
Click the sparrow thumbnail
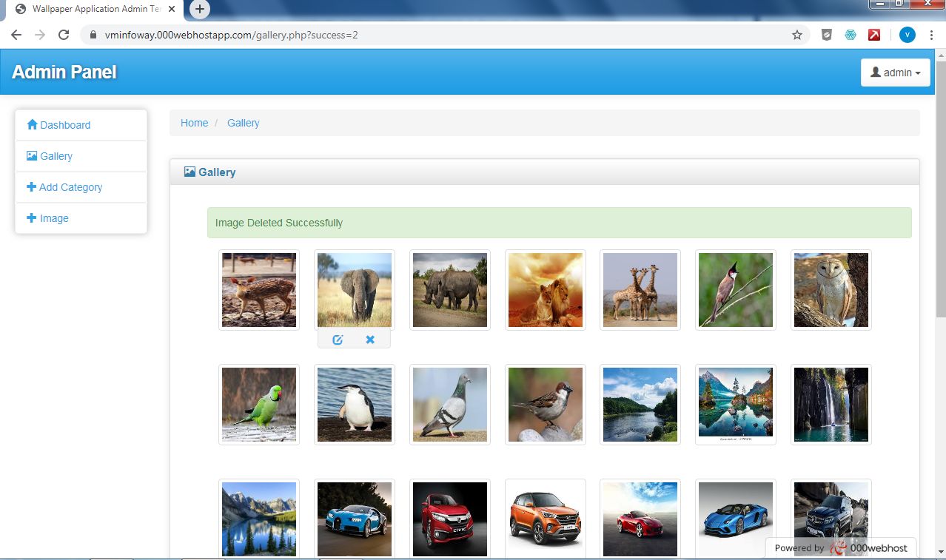point(546,405)
